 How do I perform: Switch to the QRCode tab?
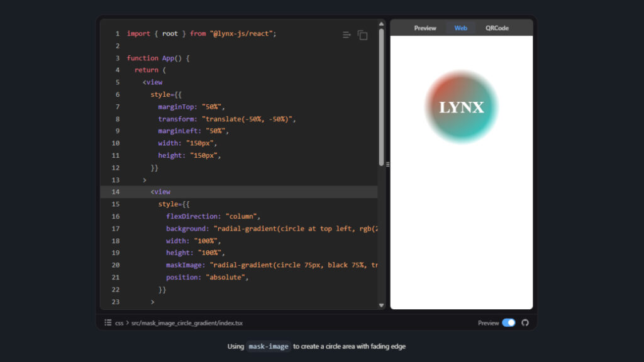[496, 28]
